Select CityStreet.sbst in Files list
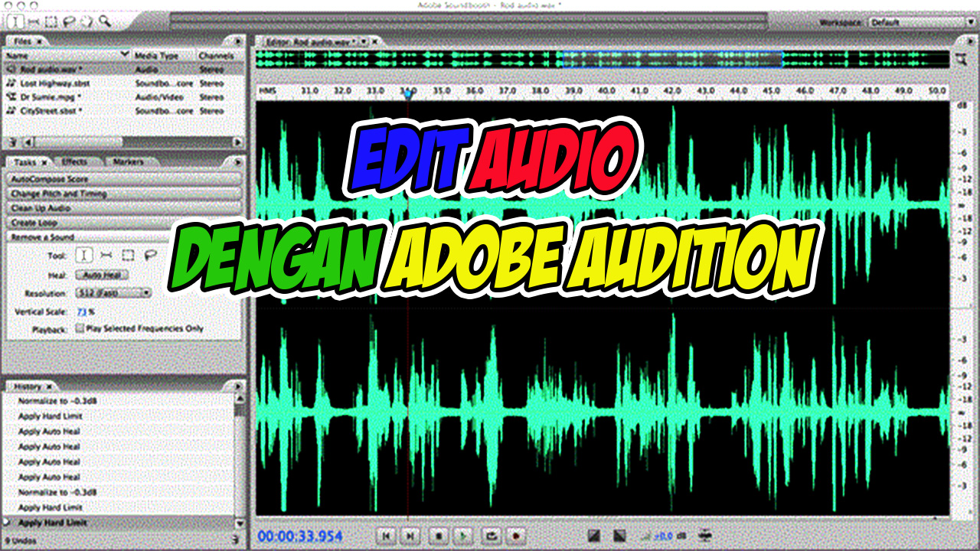980x551 pixels. tap(125, 111)
